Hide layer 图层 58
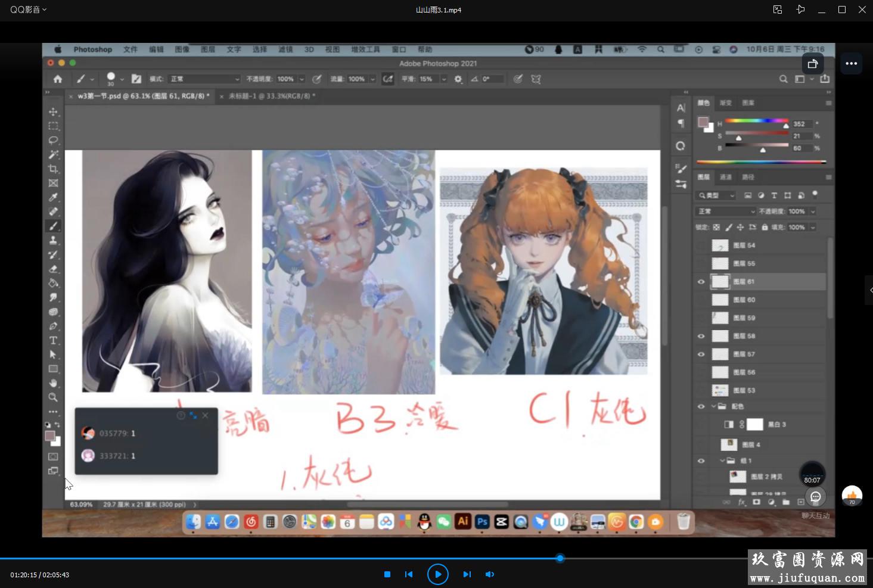Image resolution: width=873 pixels, height=588 pixels. point(701,336)
